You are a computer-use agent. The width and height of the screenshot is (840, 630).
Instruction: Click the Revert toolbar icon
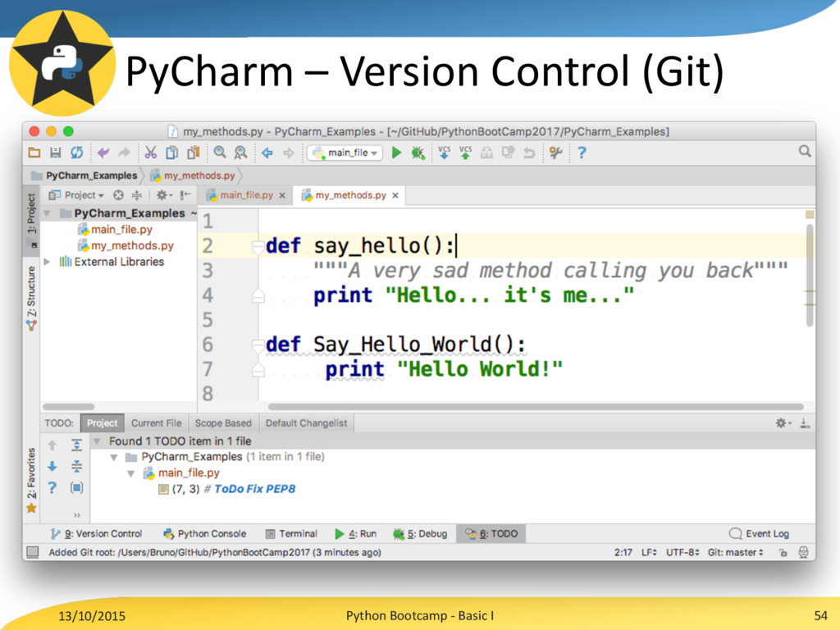pos(529,153)
